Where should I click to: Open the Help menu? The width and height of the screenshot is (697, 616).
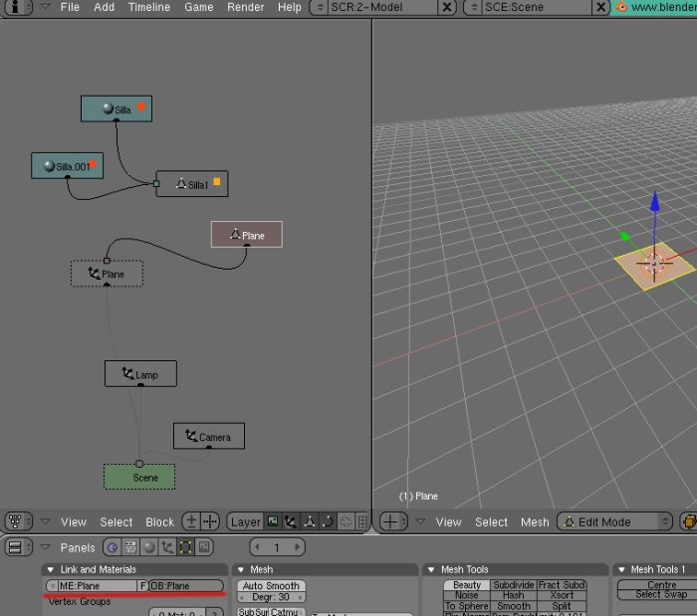(x=290, y=7)
